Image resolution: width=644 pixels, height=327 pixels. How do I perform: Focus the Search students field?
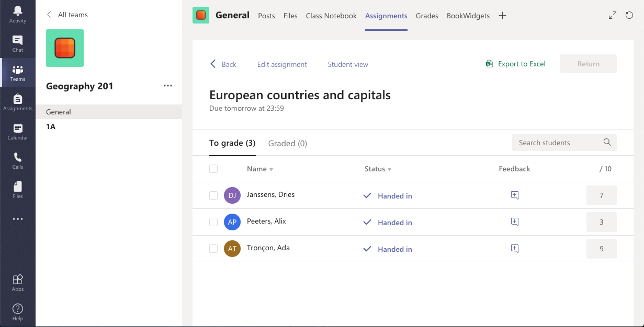tap(557, 143)
